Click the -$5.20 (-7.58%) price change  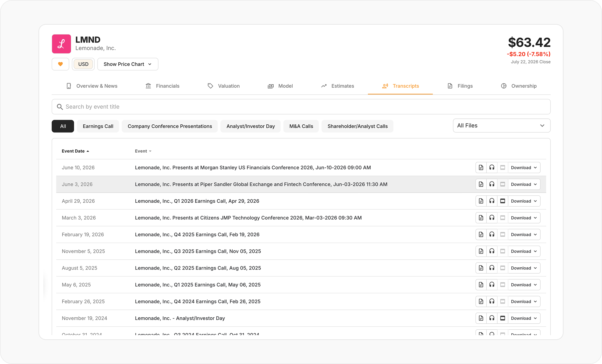coord(529,54)
